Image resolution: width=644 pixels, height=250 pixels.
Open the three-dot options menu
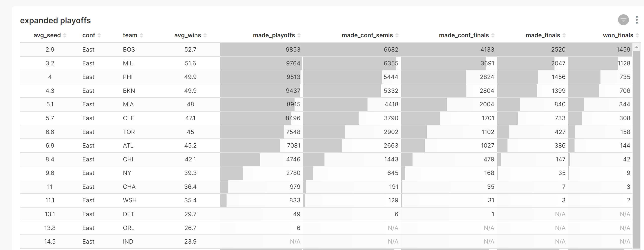pos(637,20)
